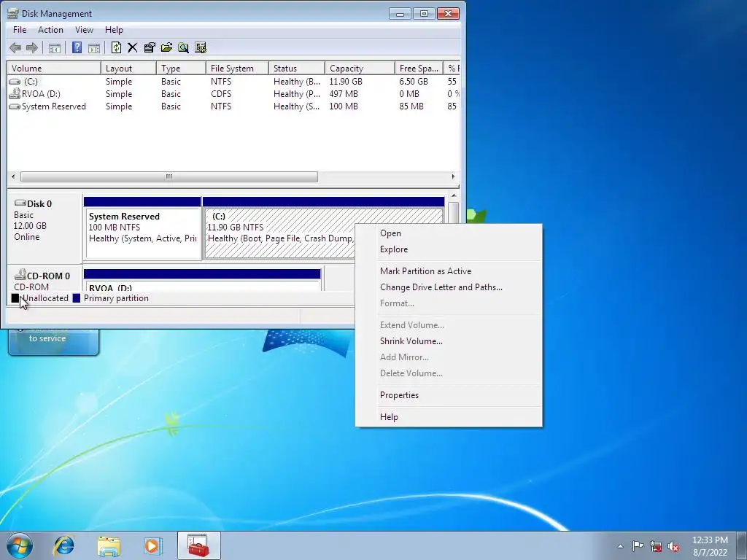Show hidden tray icons arrow
The height and width of the screenshot is (560, 747).
(620, 546)
